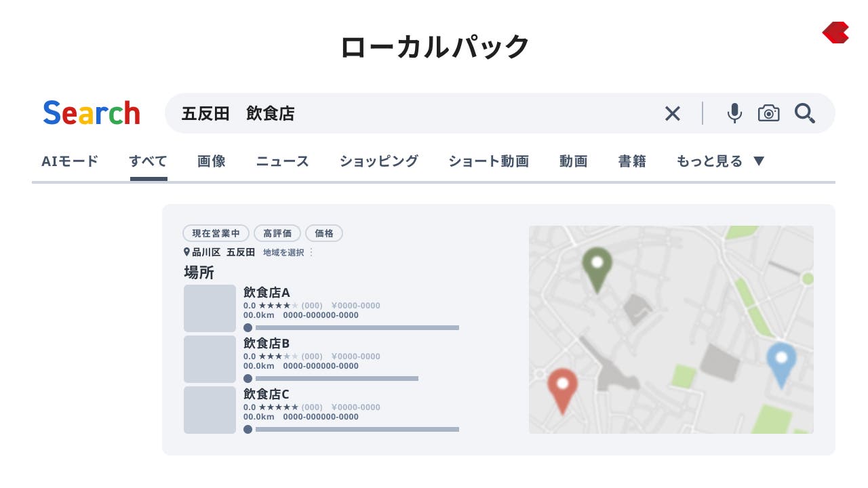Switch to the ショート動画 tab
The image size is (868, 488).
point(488,161)
